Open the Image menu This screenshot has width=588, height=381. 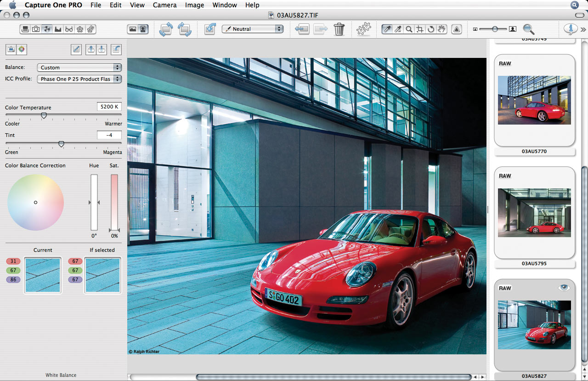(x=194, y=5)
